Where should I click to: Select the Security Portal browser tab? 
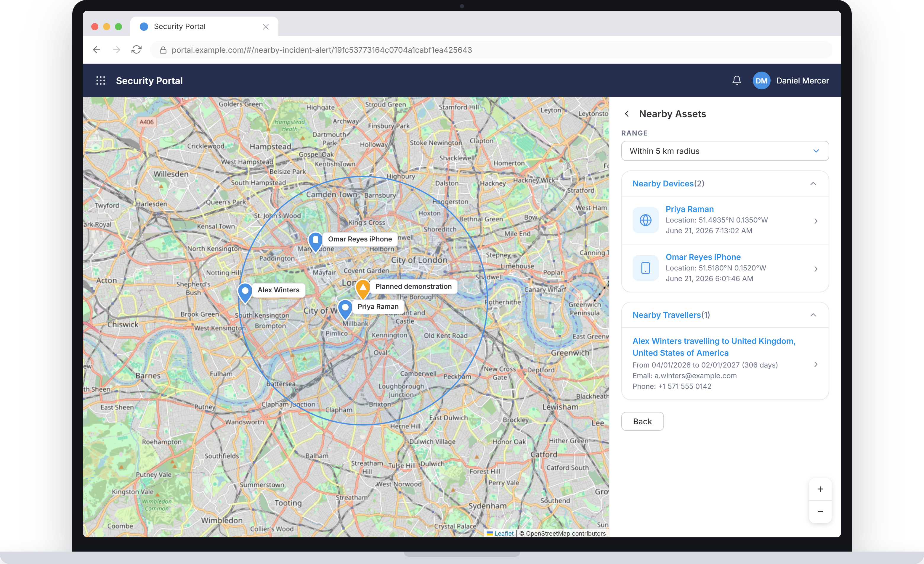[204, 27]
